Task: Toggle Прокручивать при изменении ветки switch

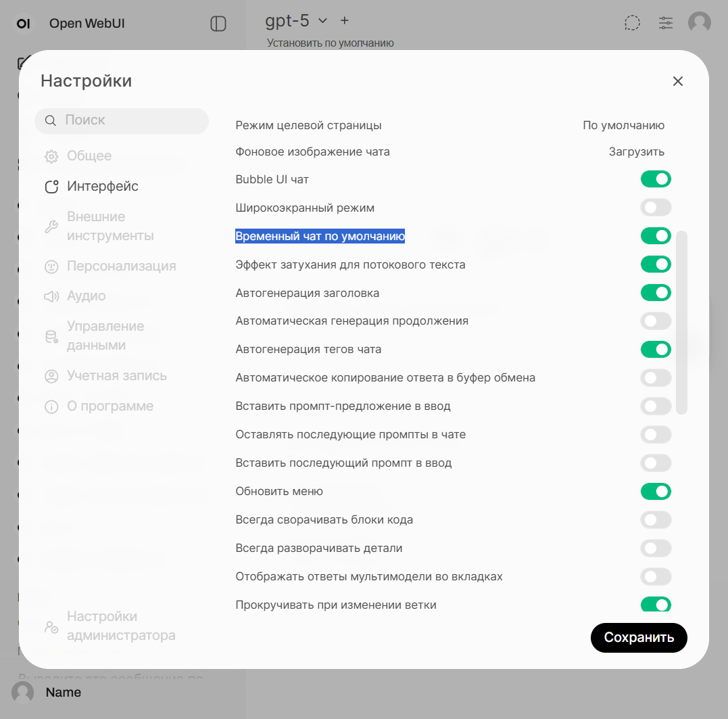Action: tap(656, 604)
